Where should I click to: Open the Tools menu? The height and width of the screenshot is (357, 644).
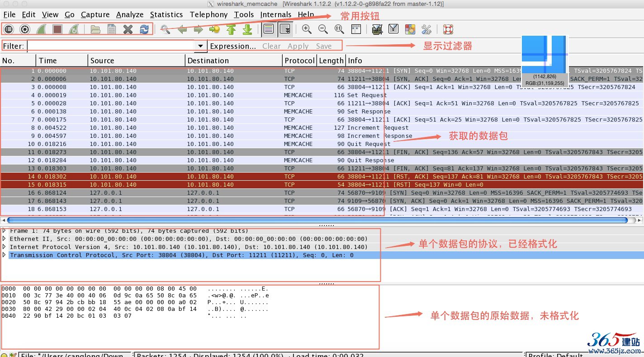(244, 14)
